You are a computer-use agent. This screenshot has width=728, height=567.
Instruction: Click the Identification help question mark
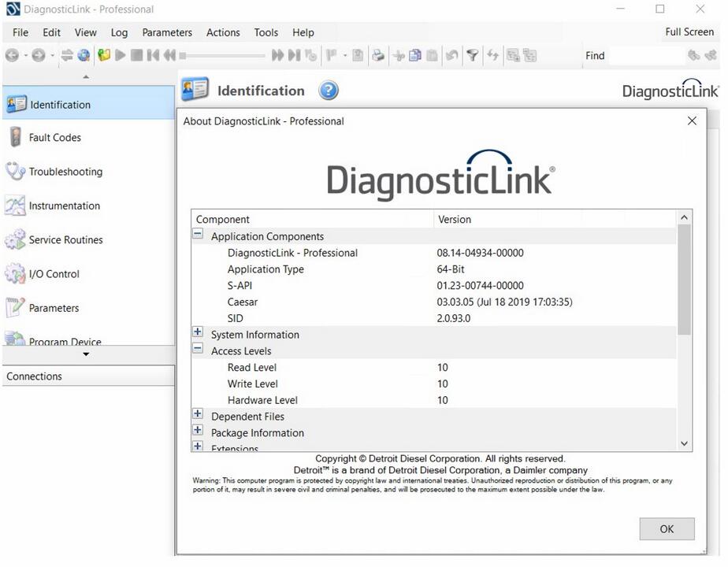point(329,91)
